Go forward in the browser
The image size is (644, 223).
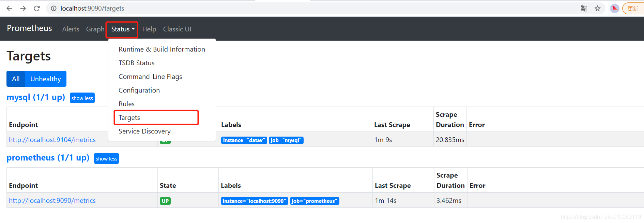pos(23,8)
